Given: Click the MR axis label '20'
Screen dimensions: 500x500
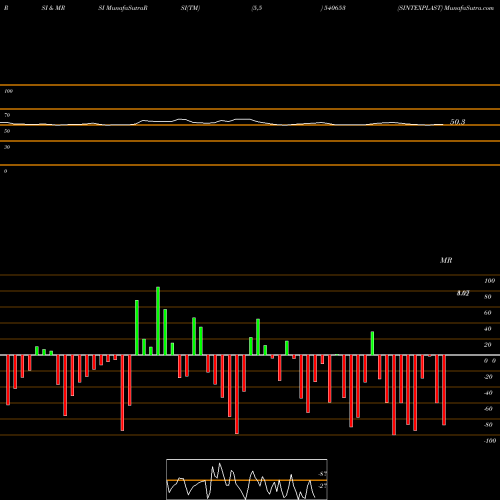Looking at the screenshot, I should tap(488, 345).
